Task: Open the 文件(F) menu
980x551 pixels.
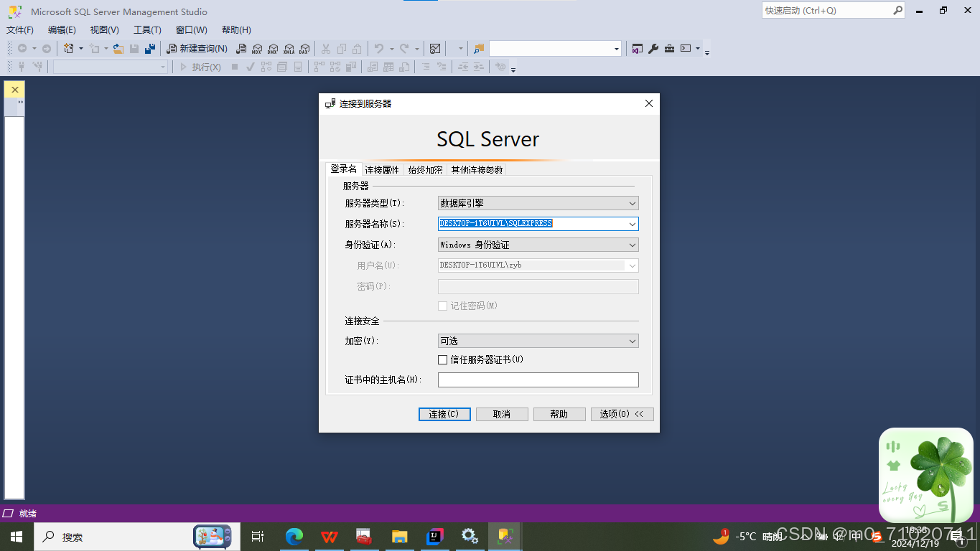Action: 20,30
